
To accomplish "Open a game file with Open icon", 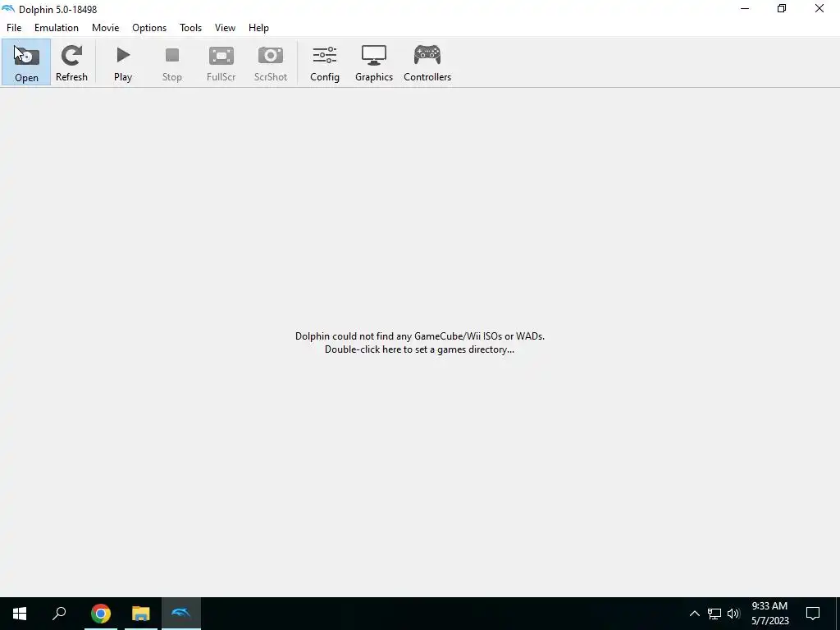I will [x=26, y=62].
